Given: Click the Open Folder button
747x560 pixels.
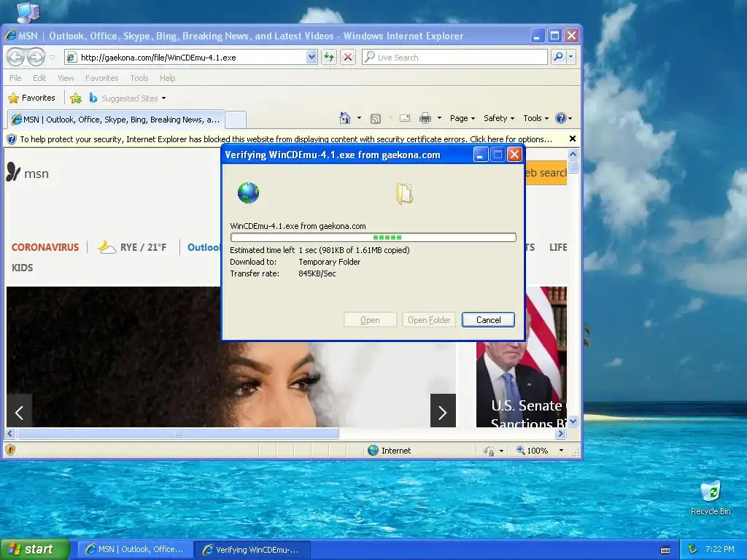Looking at the screenshot, I should 429,320.
